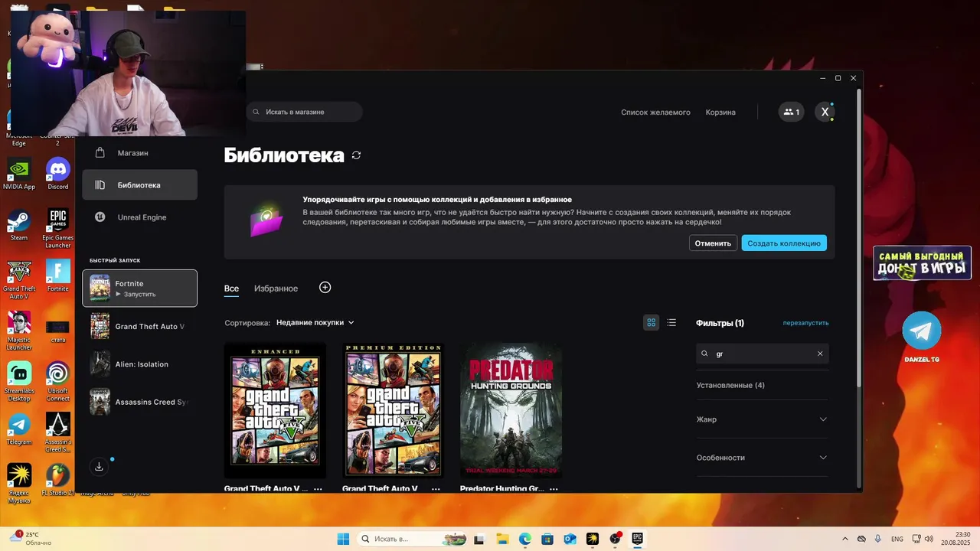Open GTA V Premium Edition cover
Screen dimensions: 980x551
pos(393,410)
